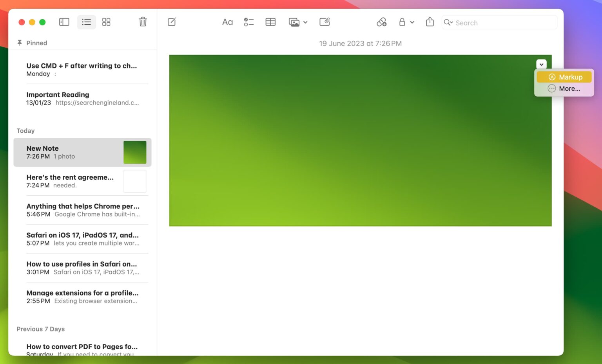Open the Important Reading note
Screen dimensions: 602x364
(x=82, y=99)
